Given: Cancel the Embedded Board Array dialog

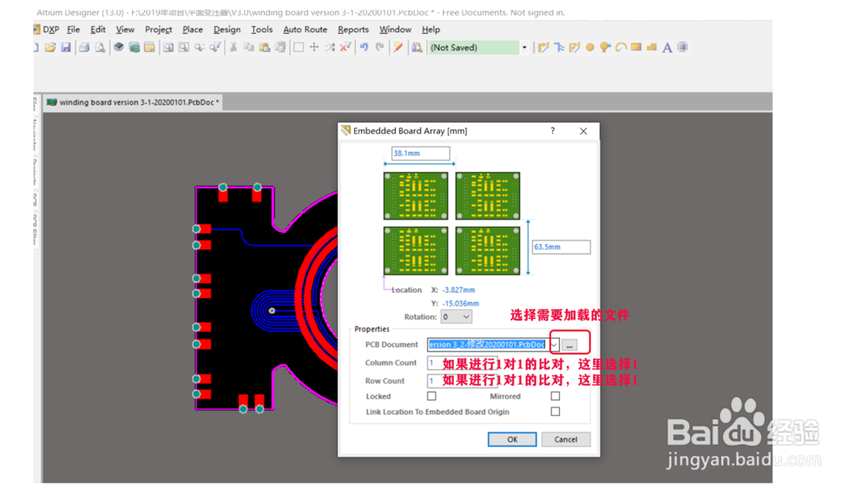Looking at the screenshot, I should (x=566, y=439).
